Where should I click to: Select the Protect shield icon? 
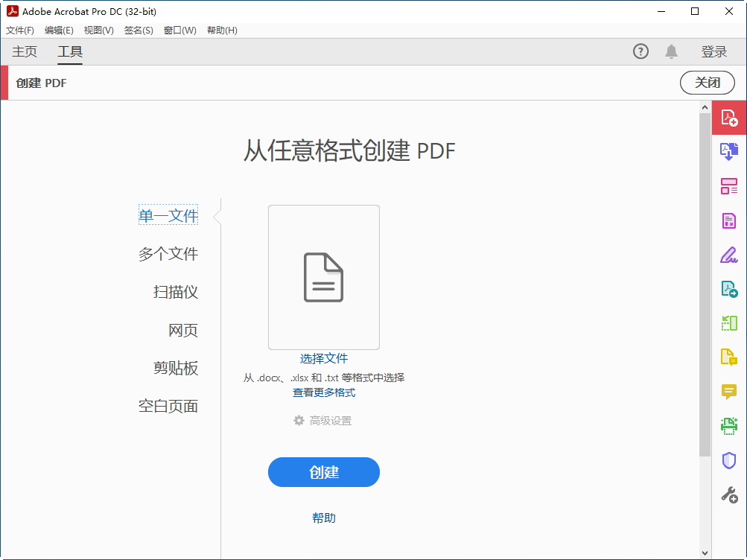[x=728, y=459]
